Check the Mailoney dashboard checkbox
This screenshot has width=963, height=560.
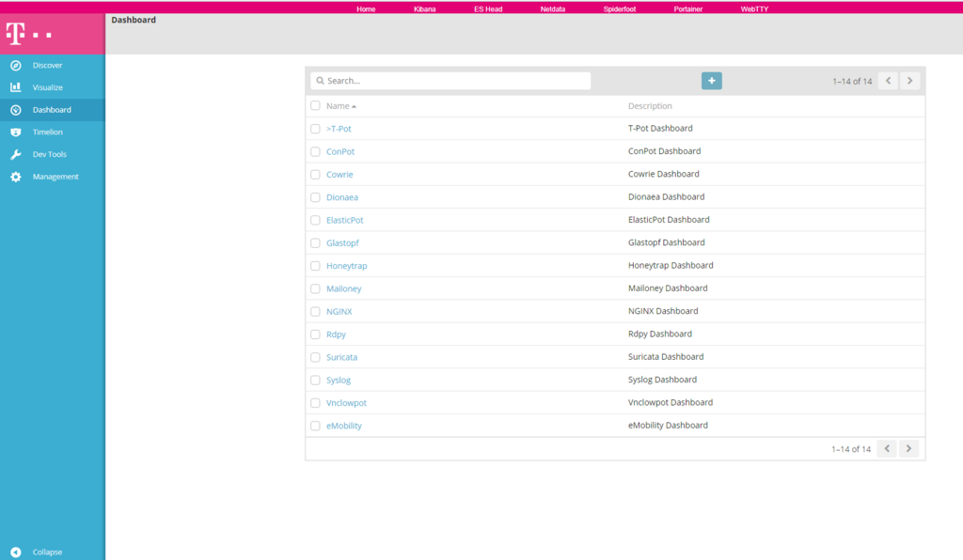pos(315,288)
